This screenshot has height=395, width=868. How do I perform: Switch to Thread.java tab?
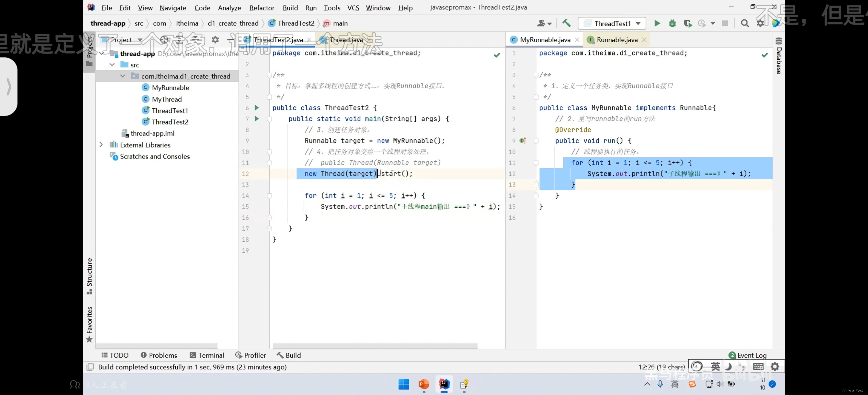tap(346, 40)
